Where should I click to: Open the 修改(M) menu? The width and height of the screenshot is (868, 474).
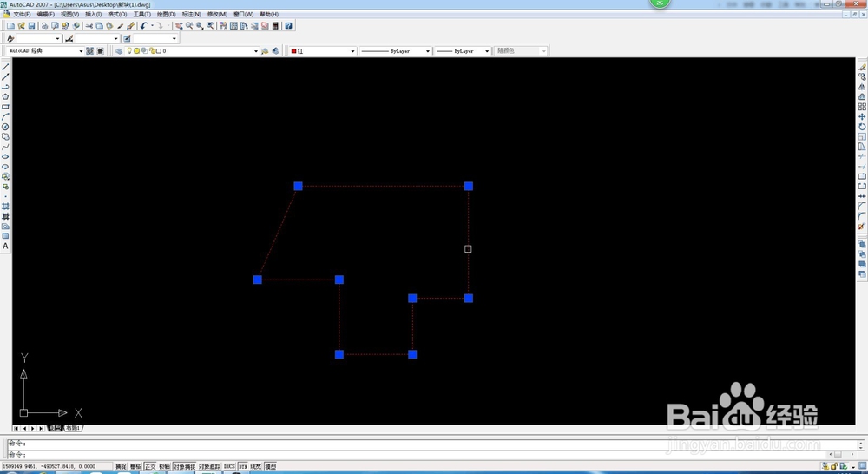coord(217,15)
